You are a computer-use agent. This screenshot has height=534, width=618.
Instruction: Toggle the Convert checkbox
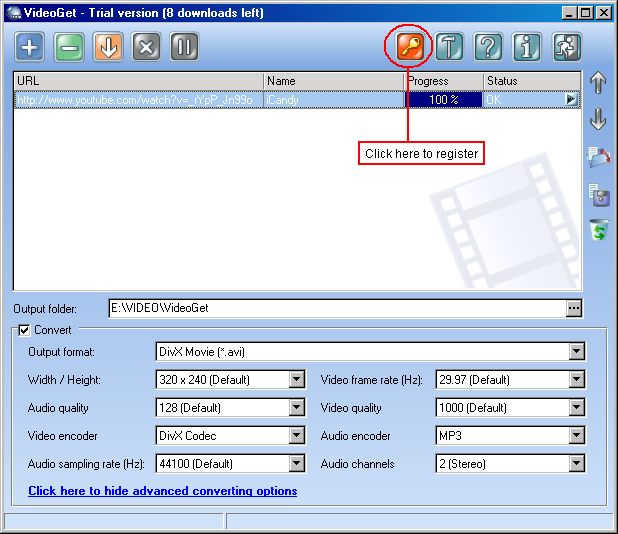(25, 330)
